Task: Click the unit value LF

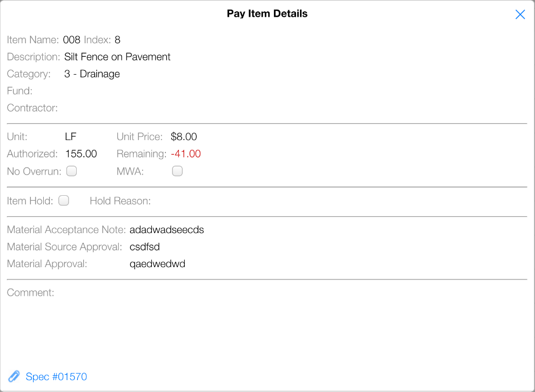Action: pyautogui.click(x=71, y=137)
